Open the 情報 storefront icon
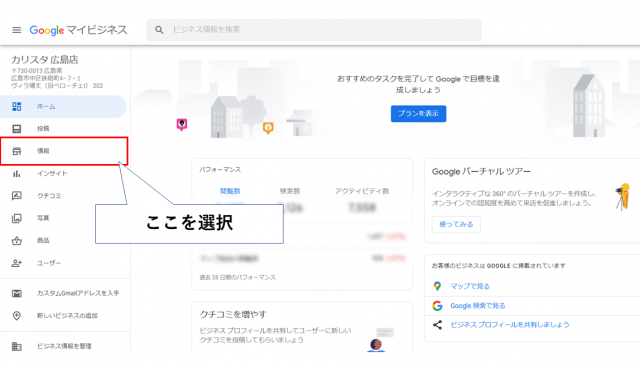 (x=17, y=151)
